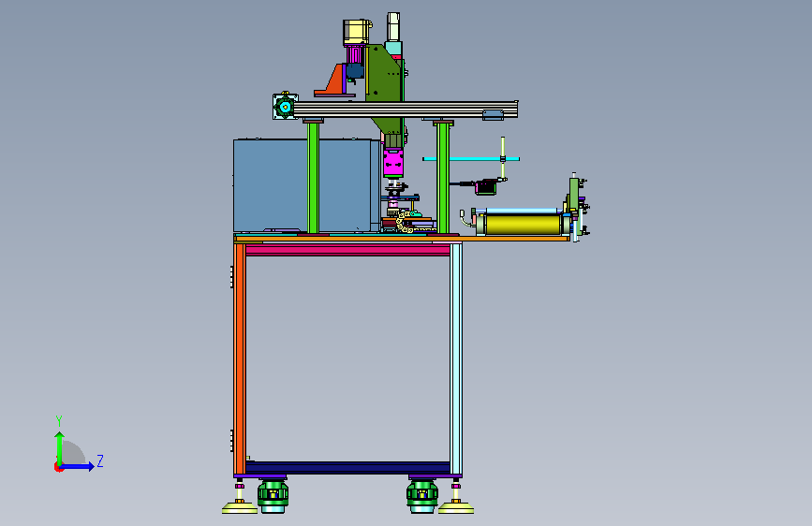
Task: Select the right green caster wheel
Action: click(x=422, y=496)
